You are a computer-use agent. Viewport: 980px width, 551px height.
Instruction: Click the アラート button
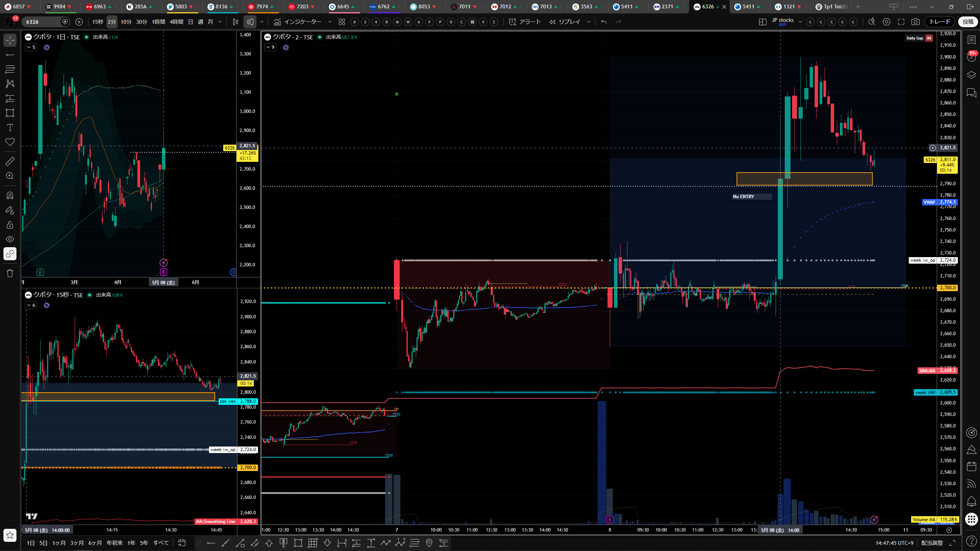click(x=524, y=22)
